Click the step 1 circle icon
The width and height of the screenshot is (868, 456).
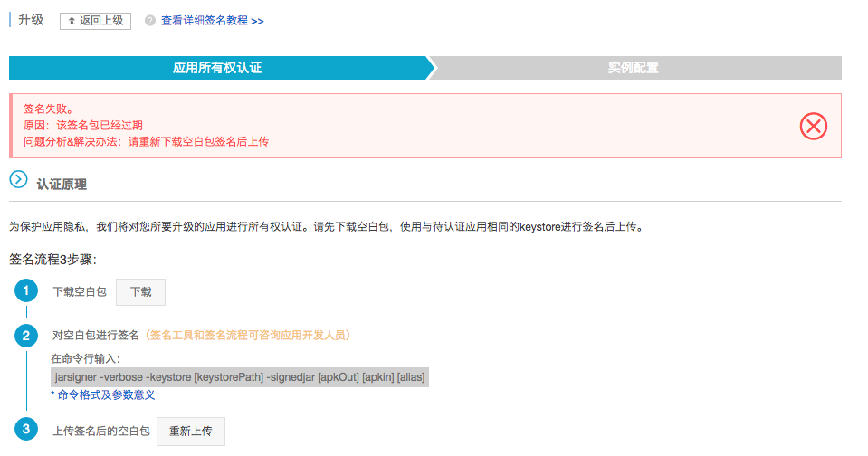pos(26,291)
